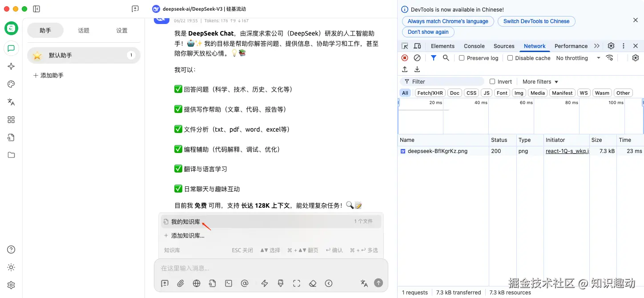Open the knowledge base icon in the left sidebar
Screen dimensions: 644x298
[11, 137]
